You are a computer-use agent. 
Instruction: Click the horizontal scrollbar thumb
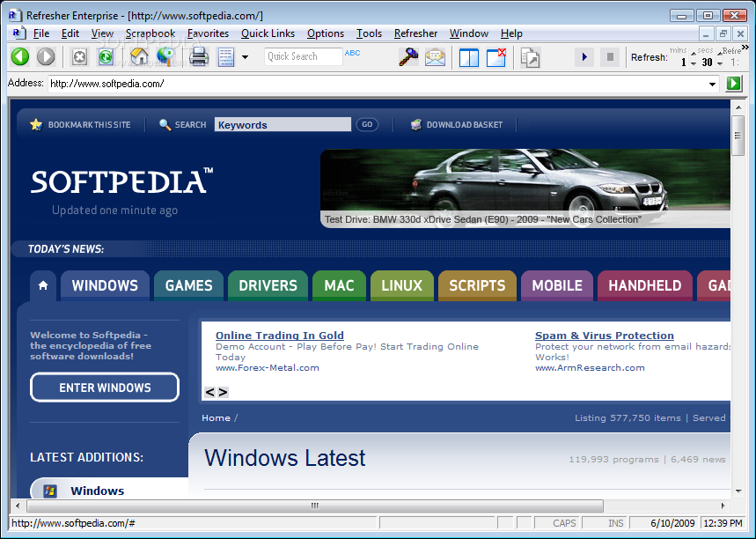tap(315, 506)
